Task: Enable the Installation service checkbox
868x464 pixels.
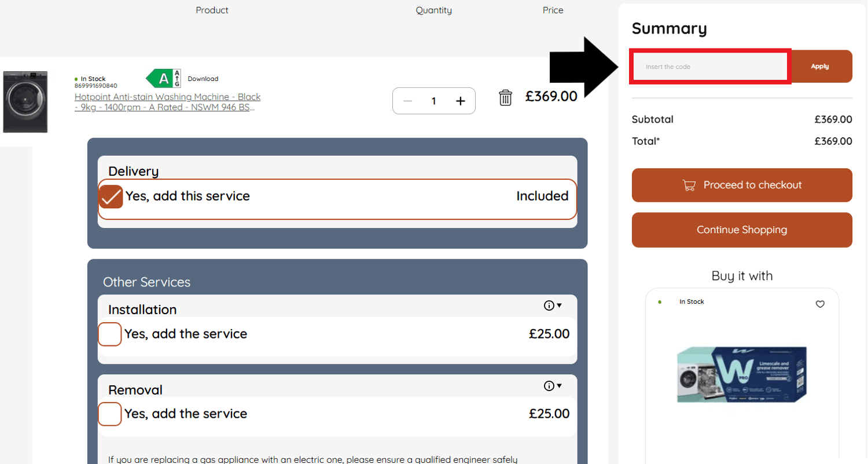Action: (x=110, y=334)
